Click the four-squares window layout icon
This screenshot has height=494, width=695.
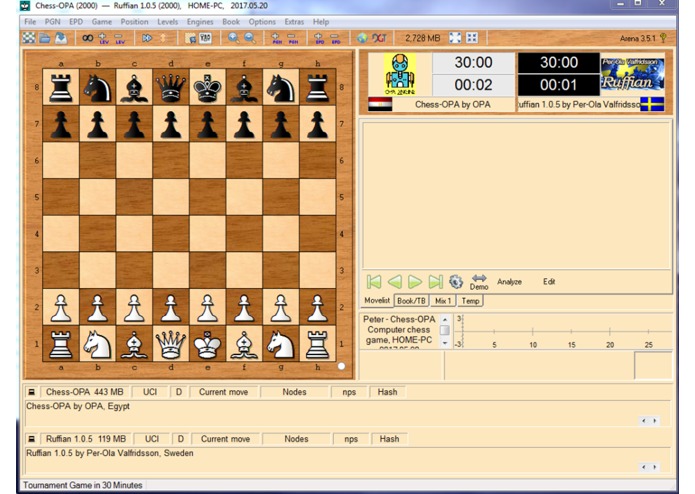point(472,38)
